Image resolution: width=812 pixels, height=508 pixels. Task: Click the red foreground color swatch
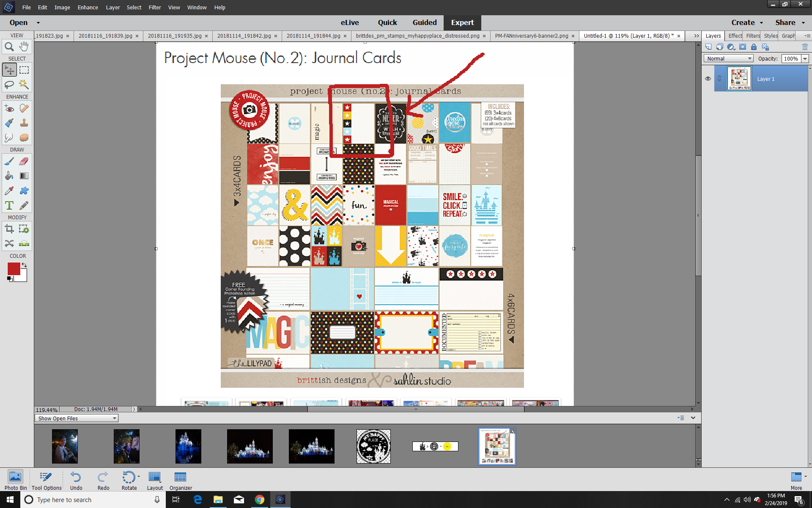coord(13,268)
